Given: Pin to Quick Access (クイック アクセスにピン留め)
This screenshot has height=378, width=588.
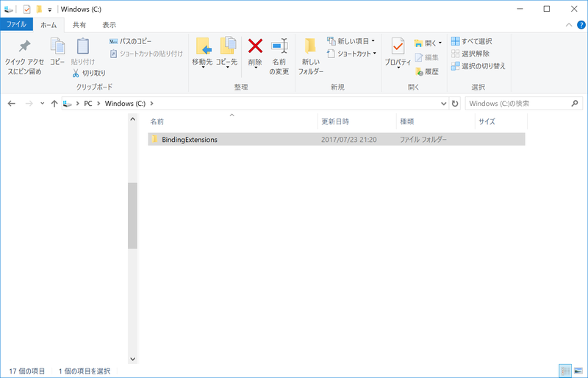Looking at the screenshot, I should click(x=24, y=57).
